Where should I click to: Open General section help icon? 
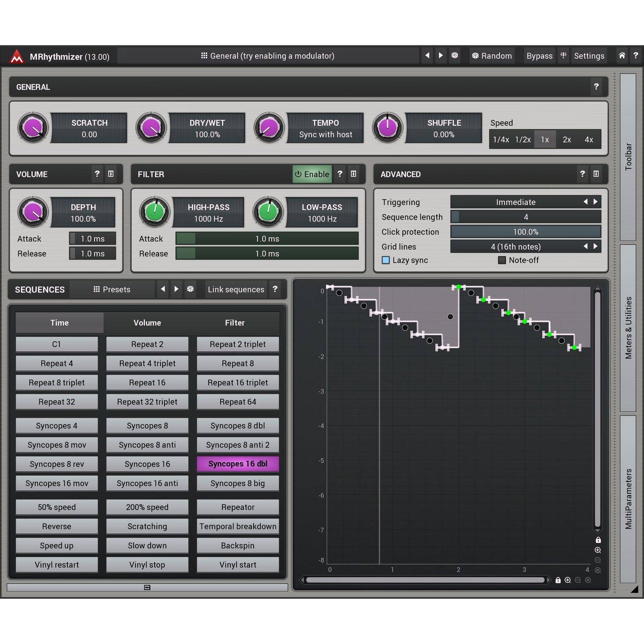coord(596,87)
